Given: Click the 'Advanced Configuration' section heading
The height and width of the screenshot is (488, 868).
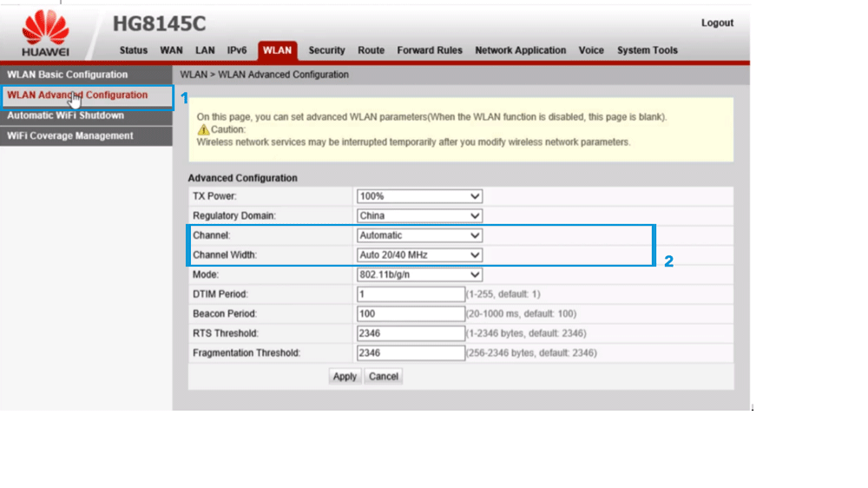Looking at the screenshot, I should (x=242, y=178).
